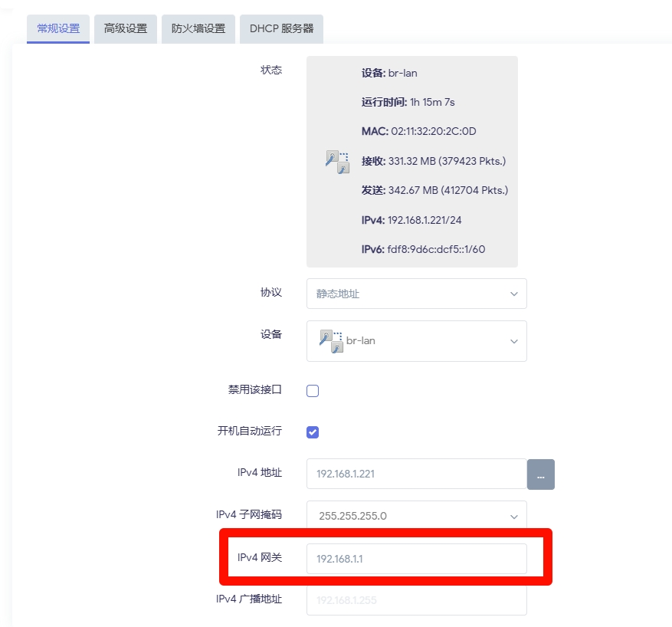This screenshot has width=672, height=627.
Task: Select the IPv4 广播地址 input field
Action: pos(416,599)
